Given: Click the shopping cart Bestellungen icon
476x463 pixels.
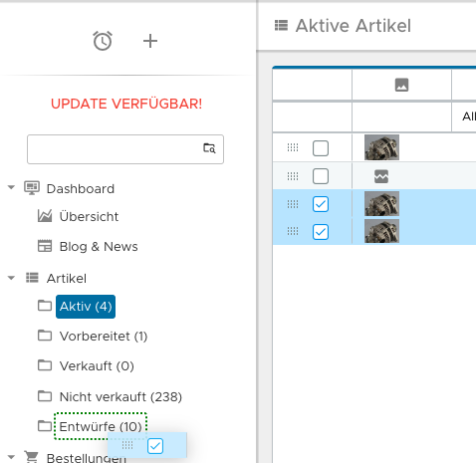Looking at the screenshot, I should [x=32, y=457].
